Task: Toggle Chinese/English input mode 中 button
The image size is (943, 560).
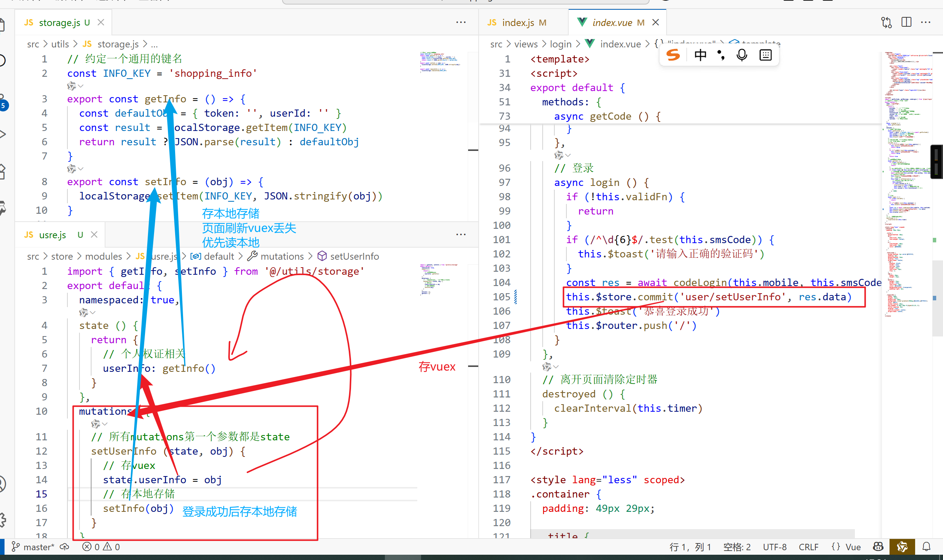Action: [700, 55]
